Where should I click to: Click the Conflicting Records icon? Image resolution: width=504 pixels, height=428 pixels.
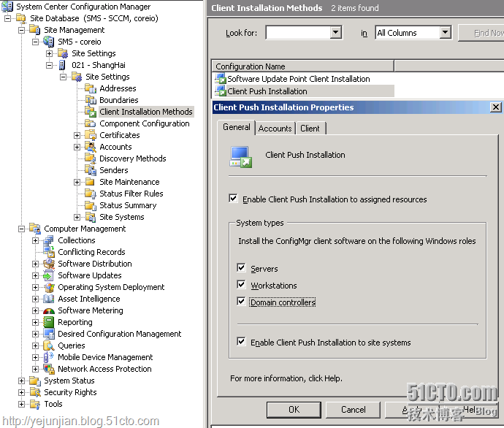click(x=49, y=252)
